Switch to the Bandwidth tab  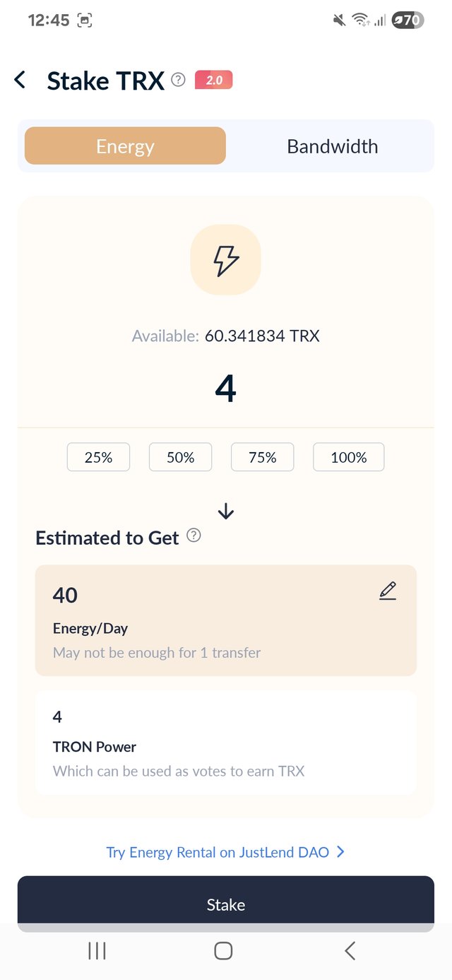point(333,146)
